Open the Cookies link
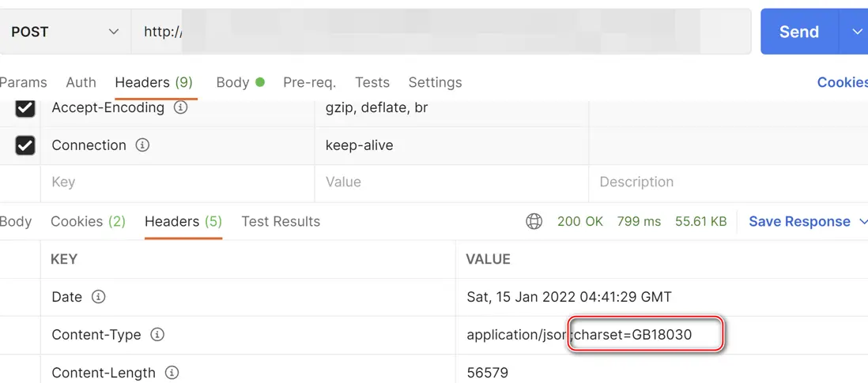This screenshot has width=868, height=383. [x=842, y=82]
